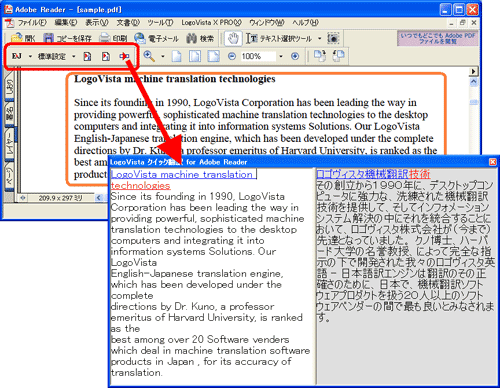
Task: Click the 100% zoom input field
Action: point(258,56)
